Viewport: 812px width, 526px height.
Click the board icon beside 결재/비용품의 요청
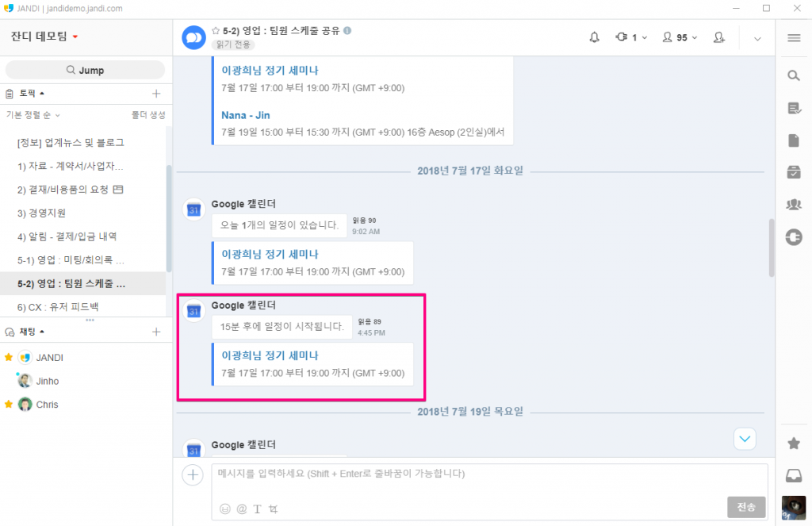coord(118,189)
